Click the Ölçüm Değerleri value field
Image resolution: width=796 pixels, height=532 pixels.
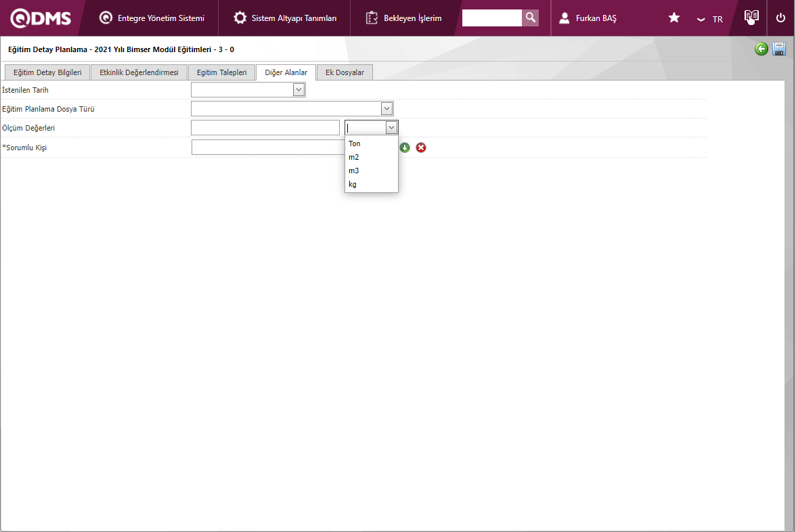pos(265,127)
